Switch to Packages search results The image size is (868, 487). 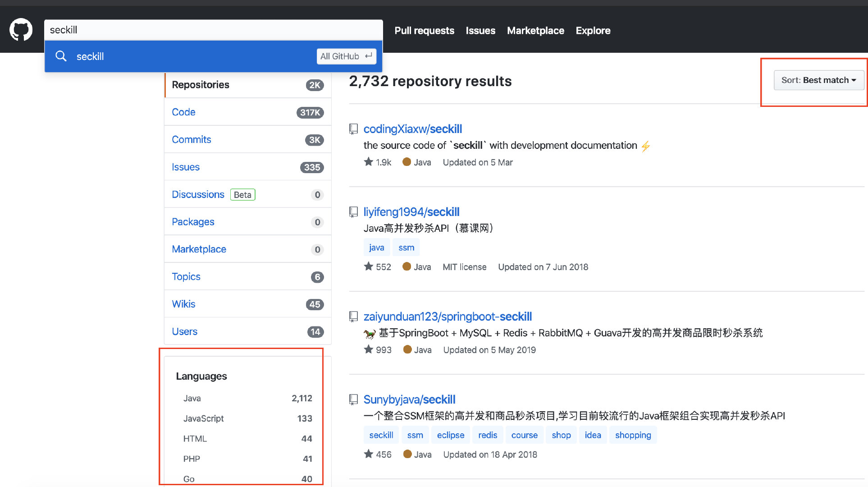point(248,222)
